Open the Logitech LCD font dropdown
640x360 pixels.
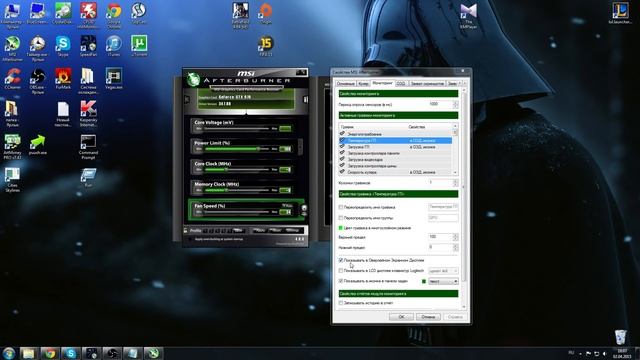point(443,271)
